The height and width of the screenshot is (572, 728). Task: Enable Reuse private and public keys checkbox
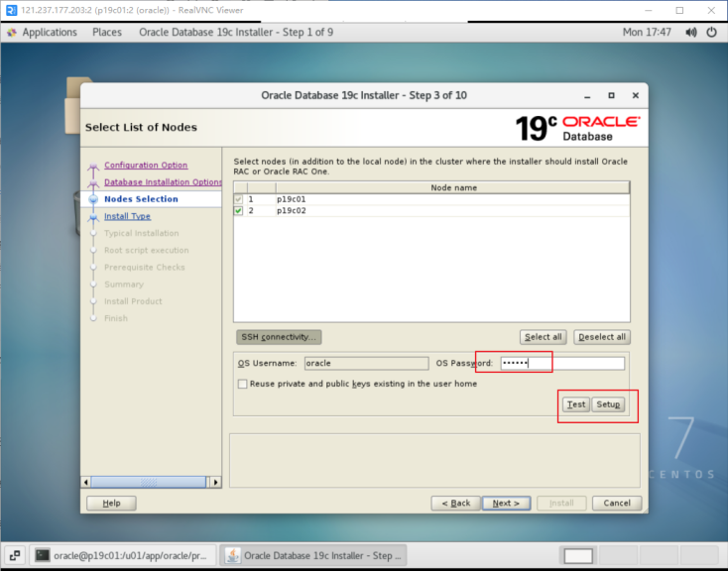[242, 384]
